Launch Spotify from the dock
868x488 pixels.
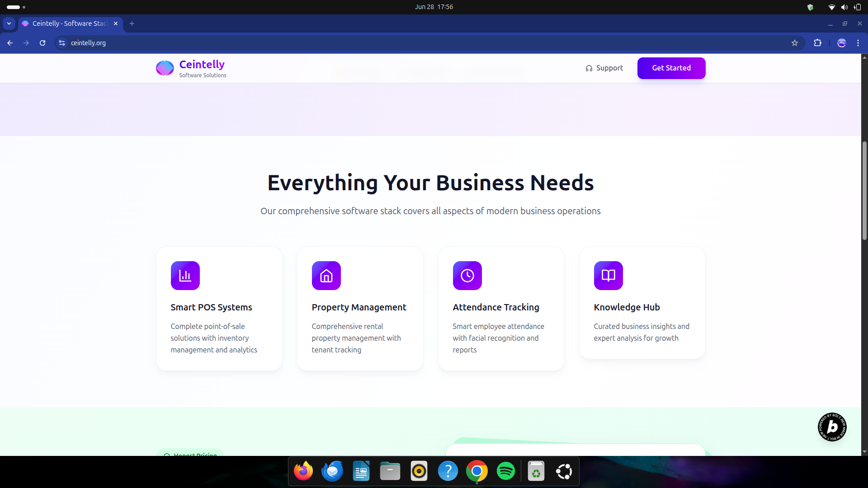coord(505,471)
